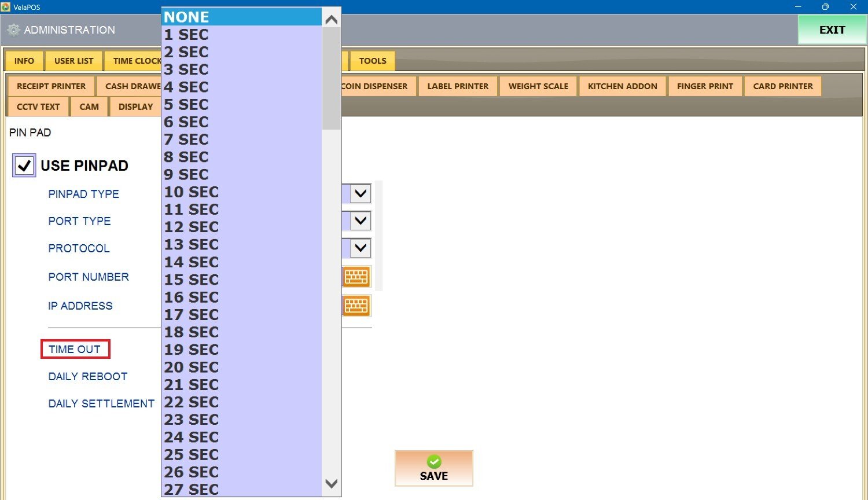
Task: Uncheck the Use Pinpad checkbox
Action: click(x=24, y=166)
